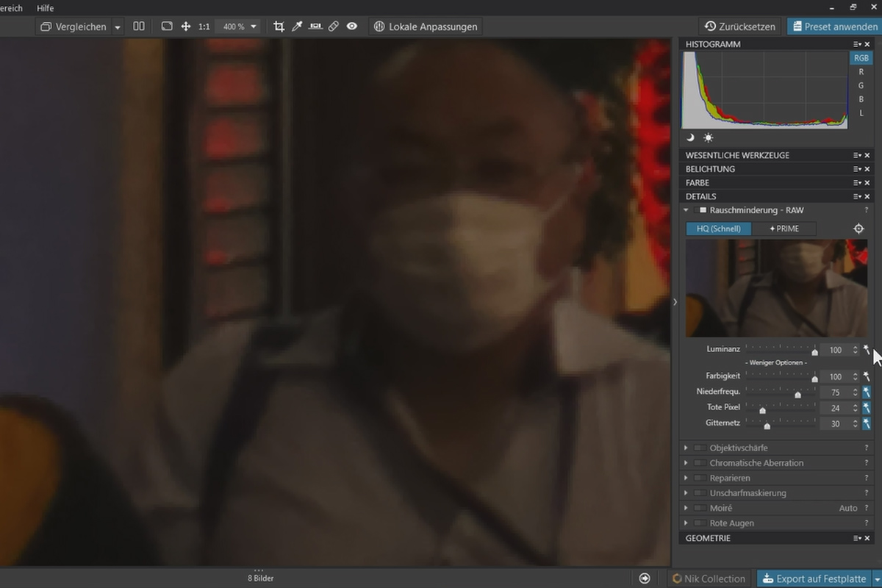Click the noise preview target crosshair icon
The width and height of the screenshot is (882, 588).
pyautogui.click(x=858, y=229)
